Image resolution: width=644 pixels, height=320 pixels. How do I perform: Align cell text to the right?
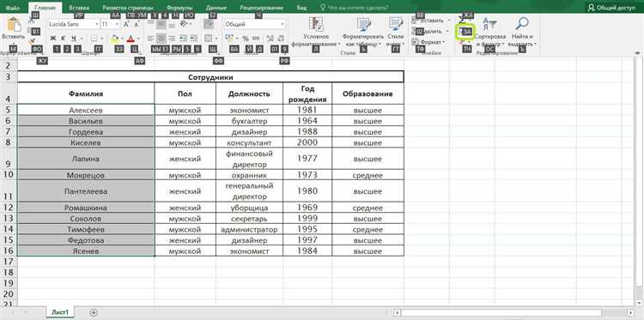coord(172,39)
